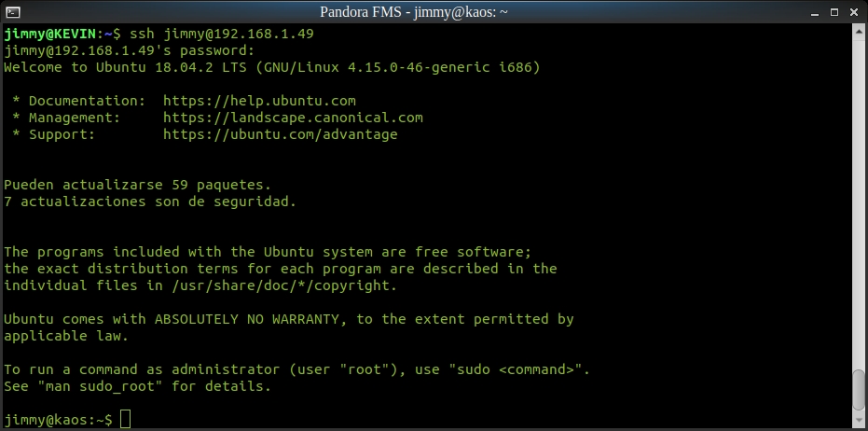Screen dimensions: 868x431
Task: Click the 'Pueden actualizarse 59 paquetes' line
Action: [x=138, y=185]
